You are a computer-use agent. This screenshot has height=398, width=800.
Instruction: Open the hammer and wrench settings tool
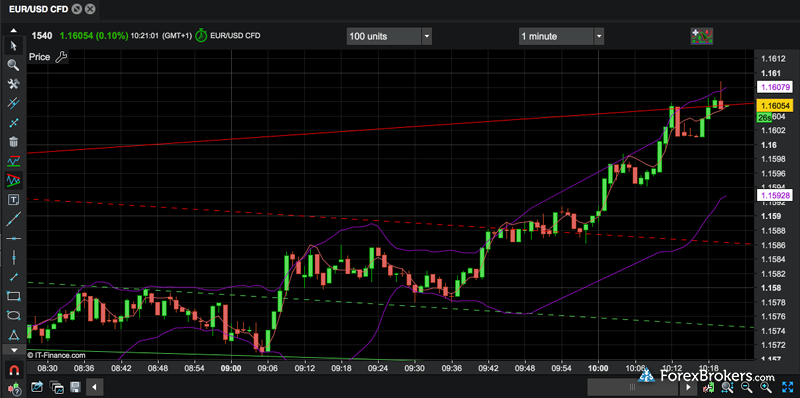13,84
